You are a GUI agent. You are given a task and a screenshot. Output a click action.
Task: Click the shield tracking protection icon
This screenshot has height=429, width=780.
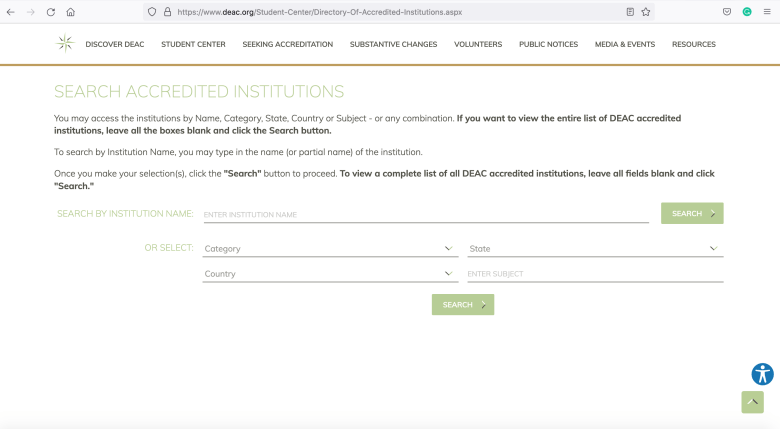click(x=152, y=12)
